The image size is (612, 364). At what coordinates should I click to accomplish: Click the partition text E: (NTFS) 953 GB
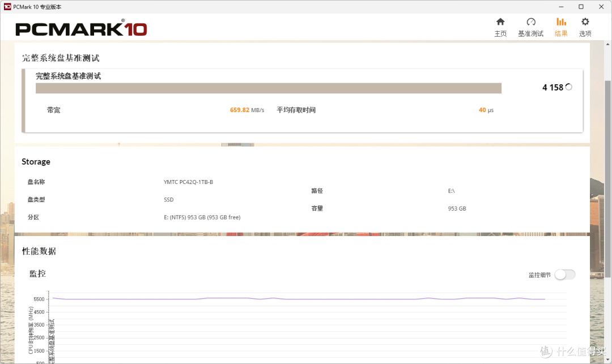click(x=202, y=217)
